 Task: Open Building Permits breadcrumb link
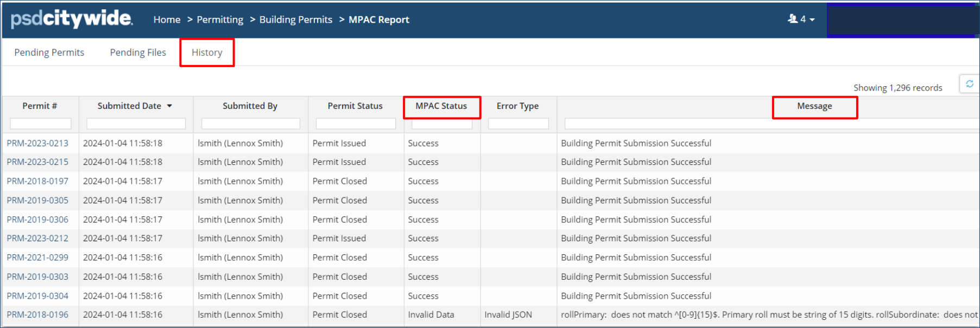click(295, 20)
